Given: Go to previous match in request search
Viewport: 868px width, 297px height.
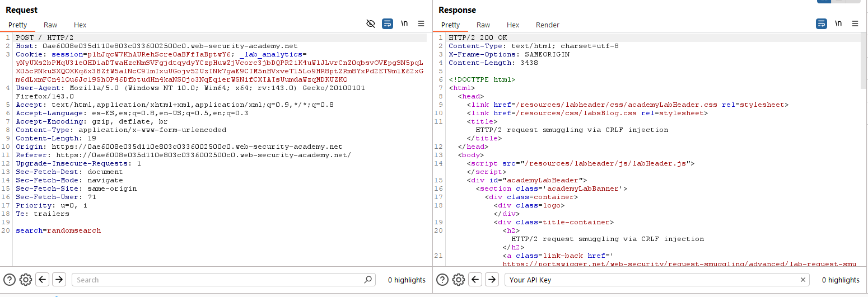Looking at the screenshot, I should click(x=43, y=280).
